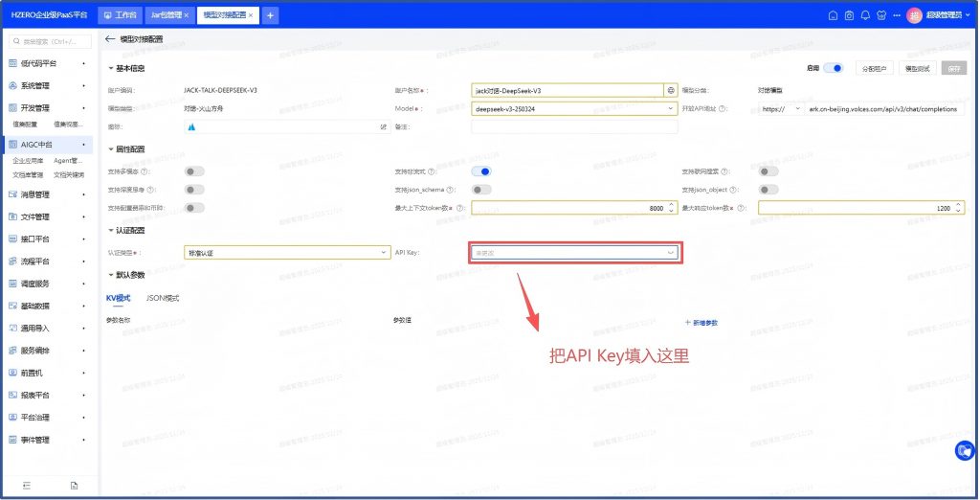This screenshot has width=980, height=500.
Task: Click the home icon in top header
Action: (x=833, y=15)
